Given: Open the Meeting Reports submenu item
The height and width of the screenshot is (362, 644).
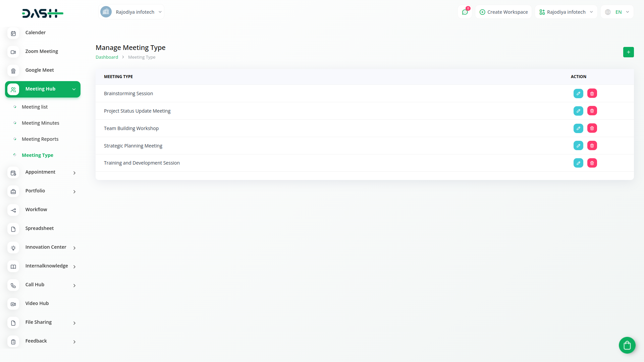Looking at the screenshot, I should [x=40, y=139].
